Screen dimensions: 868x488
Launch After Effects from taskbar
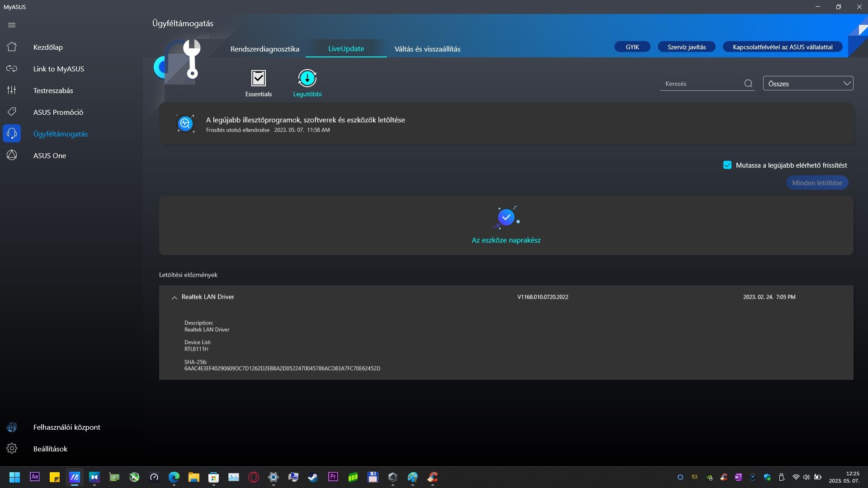point(35,477)
